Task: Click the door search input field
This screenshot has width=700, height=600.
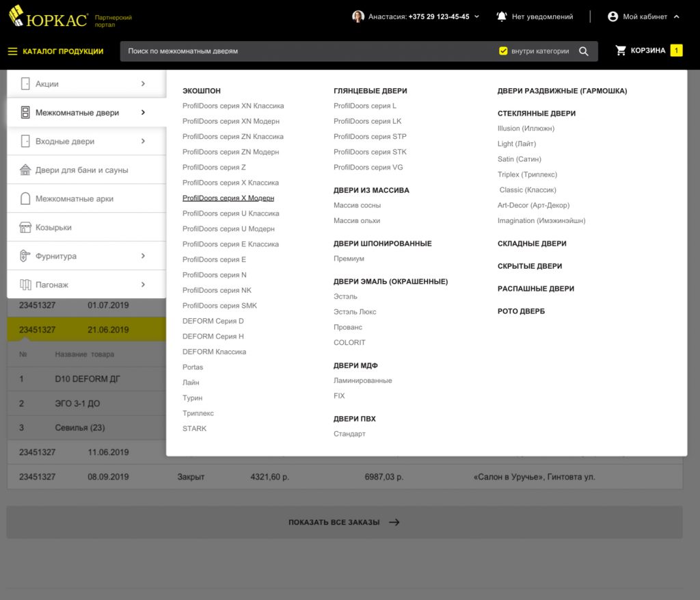Action: 308,51
